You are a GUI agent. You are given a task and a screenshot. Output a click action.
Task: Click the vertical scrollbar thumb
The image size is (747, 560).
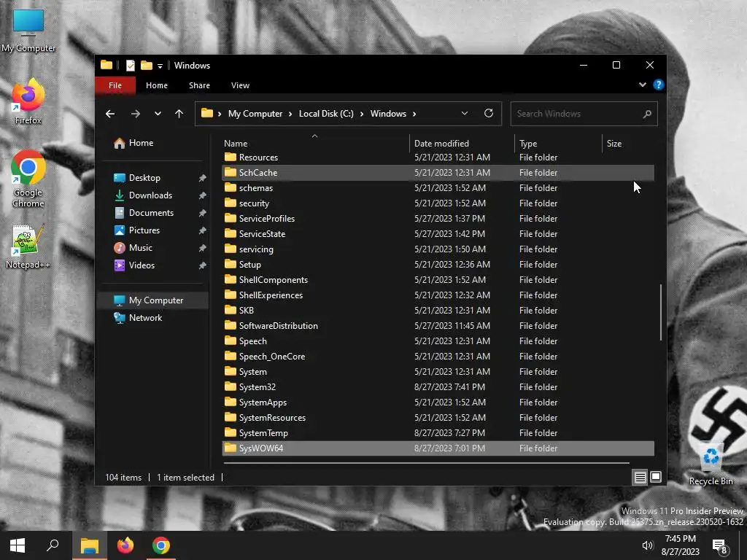pos(661,312)
